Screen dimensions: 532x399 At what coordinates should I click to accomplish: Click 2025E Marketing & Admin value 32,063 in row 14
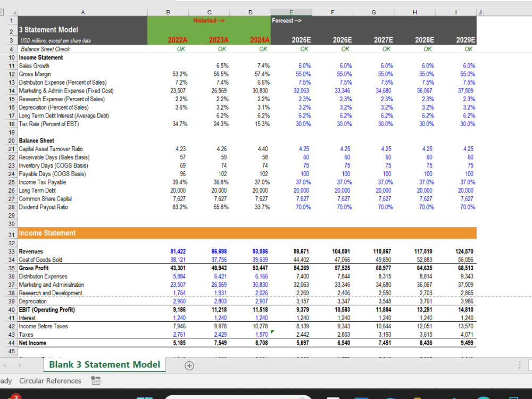point(301,90)
